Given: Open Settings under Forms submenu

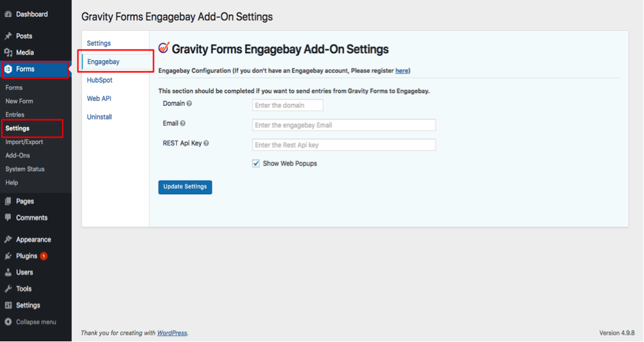Looking at the screenshot, I should pyautogui.click(x=17, y=128).
